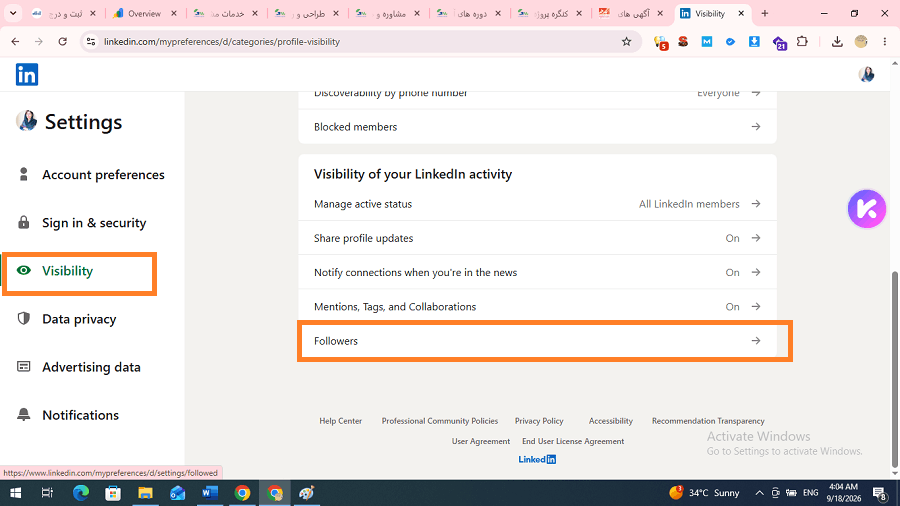Click the Data privacy shield icon
This screenshot has height=506, width=900.
tap(24, 318)
